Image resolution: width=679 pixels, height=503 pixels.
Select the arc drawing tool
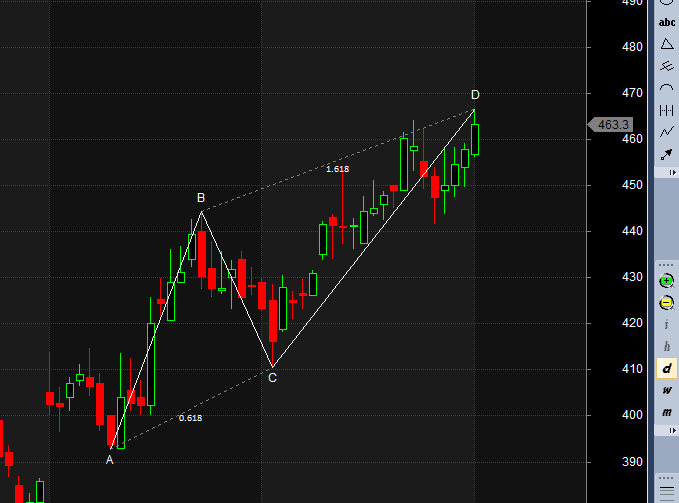666,88
